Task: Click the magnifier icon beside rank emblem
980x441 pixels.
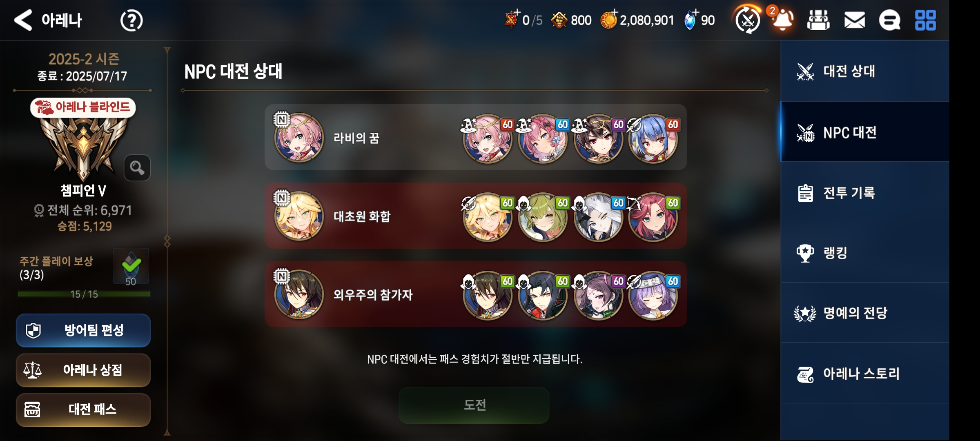Action: coord(137,168)
